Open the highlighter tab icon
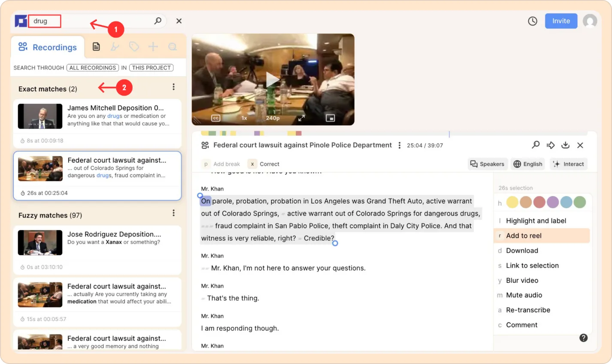Viewport: 612px width, 364px height. (x=115, y=46)
